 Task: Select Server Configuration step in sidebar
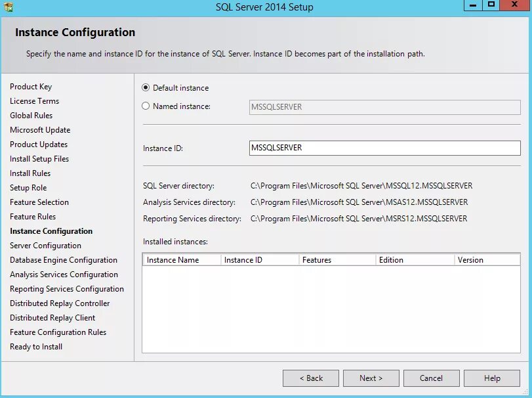point(45,245)
